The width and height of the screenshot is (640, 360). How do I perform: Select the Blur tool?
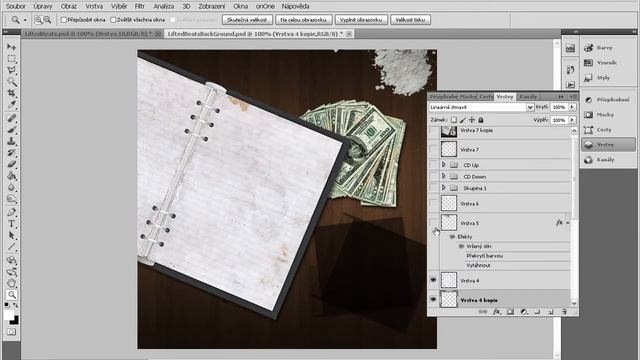11,188
